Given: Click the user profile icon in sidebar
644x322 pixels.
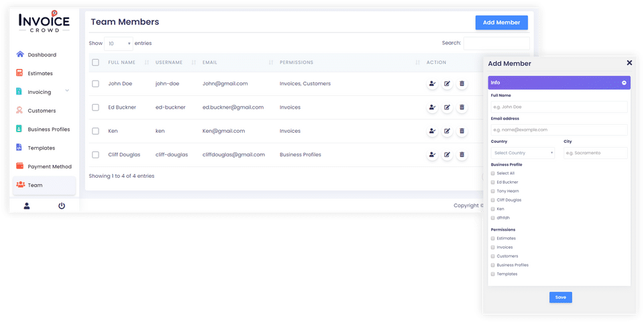Looking at the screenshot, I should (x=27, y=206).
